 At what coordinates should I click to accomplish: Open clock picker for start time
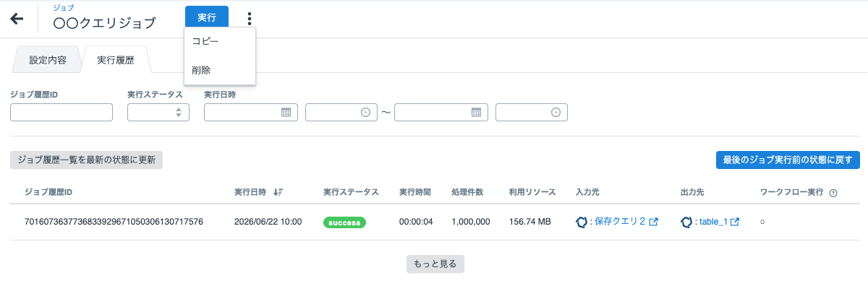365,112
